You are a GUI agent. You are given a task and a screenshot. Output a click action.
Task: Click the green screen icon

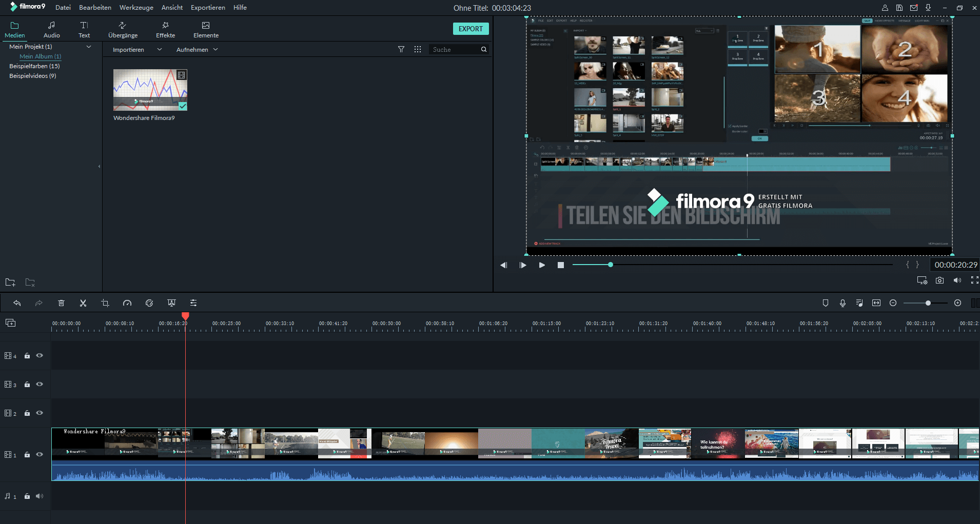[171, 303]
